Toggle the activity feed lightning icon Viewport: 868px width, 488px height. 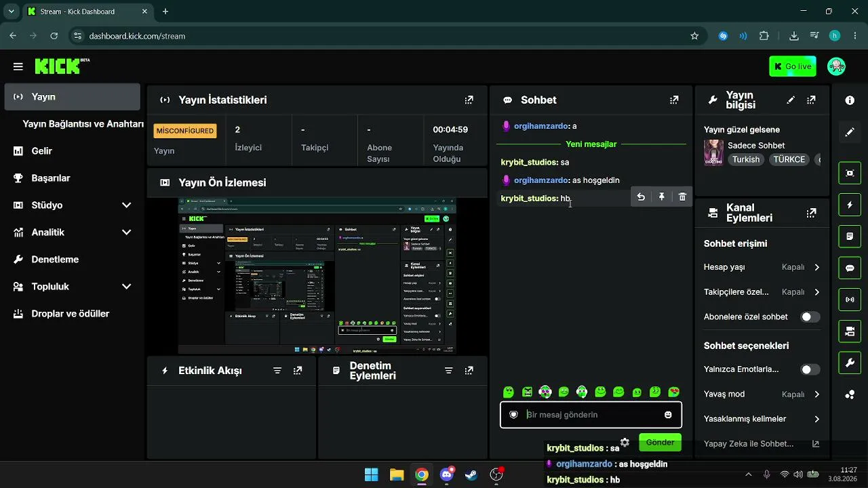tap(850, 205)
